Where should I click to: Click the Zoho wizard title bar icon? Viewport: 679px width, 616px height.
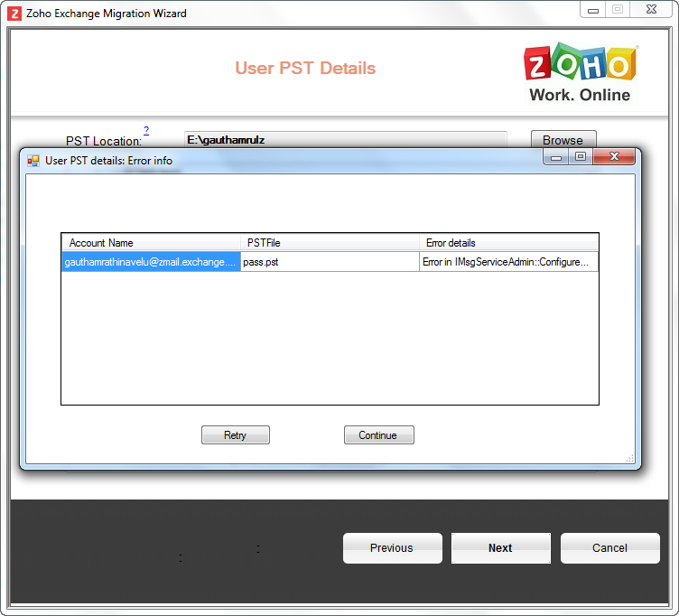14,14
